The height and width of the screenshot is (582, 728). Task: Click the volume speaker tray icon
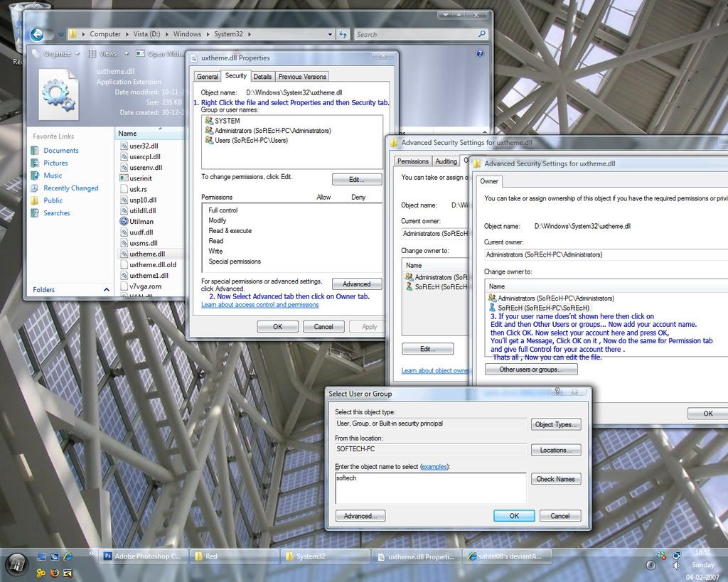tap(676, 565)
